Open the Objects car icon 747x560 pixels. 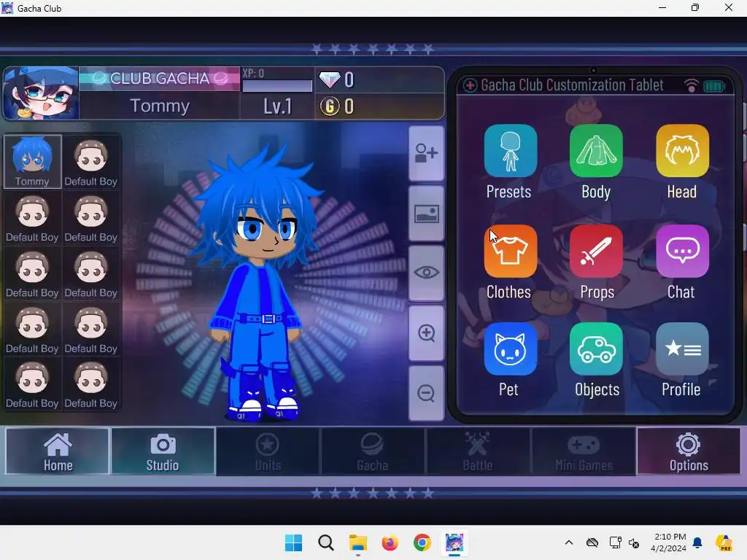pyautogui.click(x=596, y=349)
